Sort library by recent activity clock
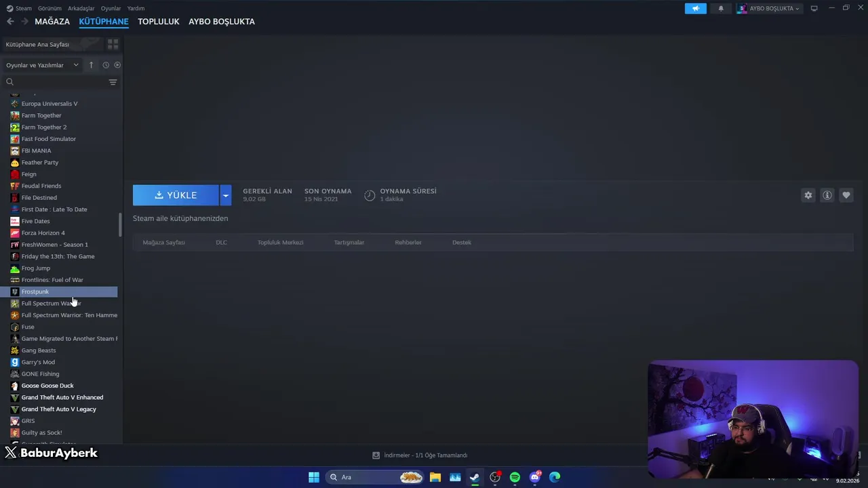Image resolution: width=868 pixels, height=488 pixels. coord(106,65)
